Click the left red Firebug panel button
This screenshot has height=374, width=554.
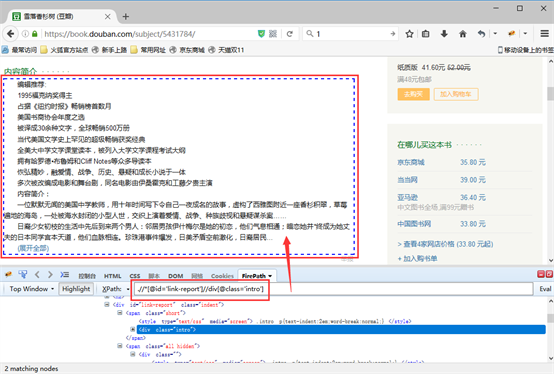[x=541, y=274]
